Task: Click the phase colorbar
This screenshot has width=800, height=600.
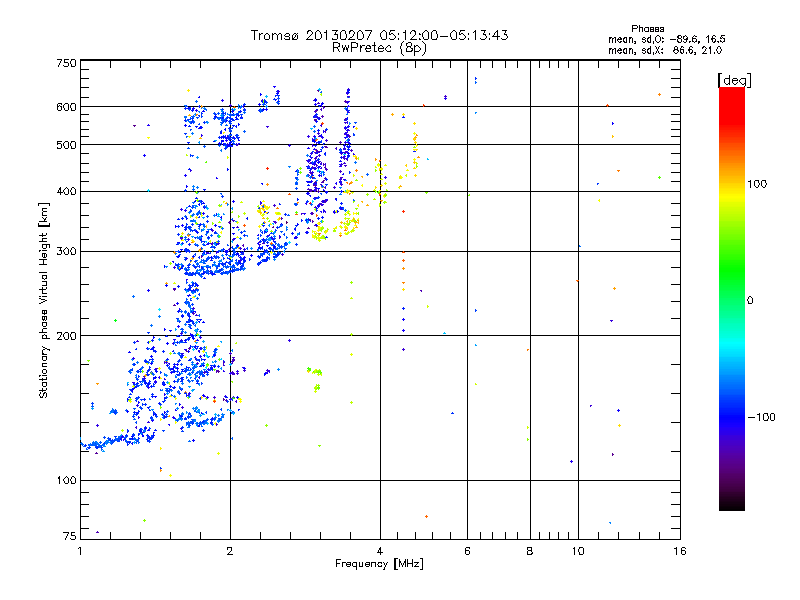Action: [x=732, y=298]
